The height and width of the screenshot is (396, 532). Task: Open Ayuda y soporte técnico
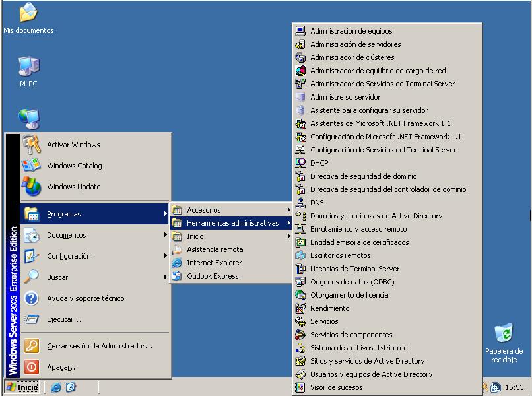[x=94, y=298]
